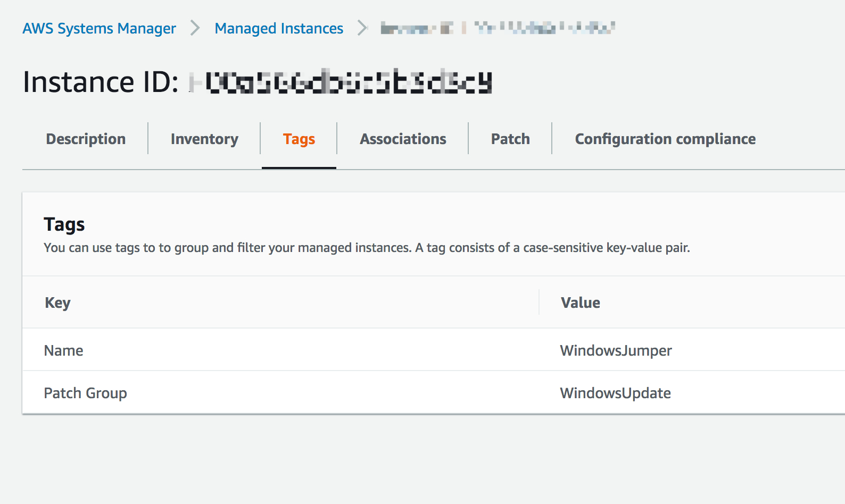The image size is (845, 504).
Task: Select the WindowsJumper value cell
Action: pos(616,350)
